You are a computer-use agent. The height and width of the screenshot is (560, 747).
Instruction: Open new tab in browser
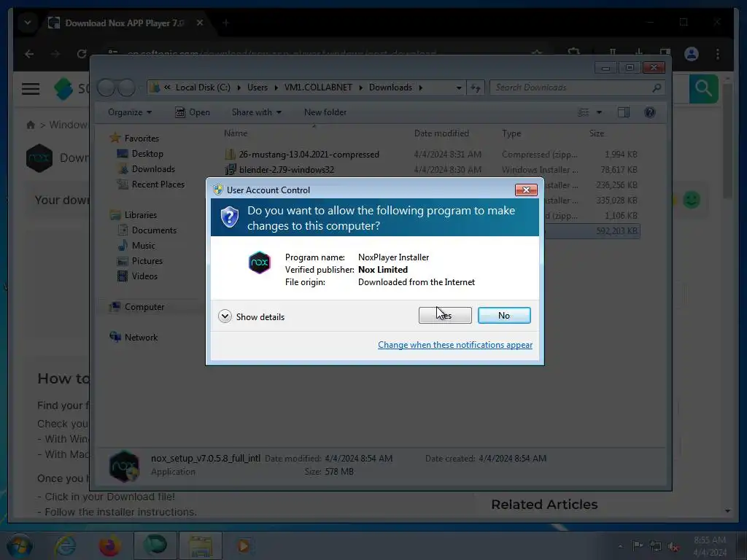click(x=226, y=23)
